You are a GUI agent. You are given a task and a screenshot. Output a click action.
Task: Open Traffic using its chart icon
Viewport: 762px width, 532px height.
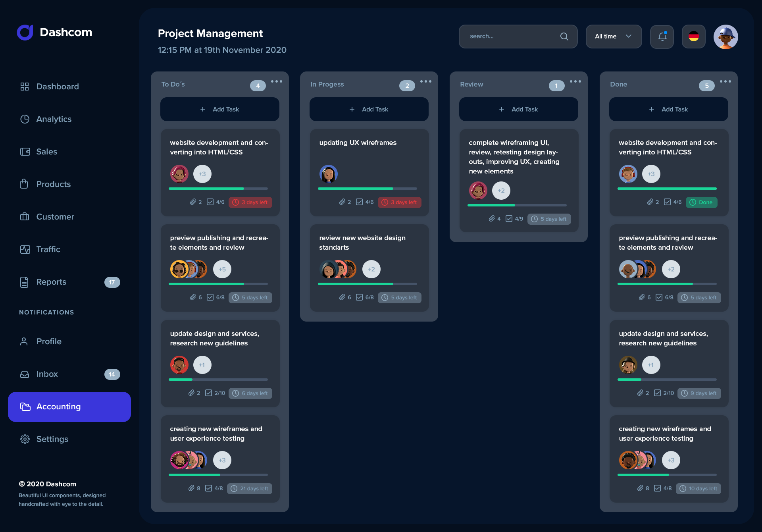[x=25, y=249]
